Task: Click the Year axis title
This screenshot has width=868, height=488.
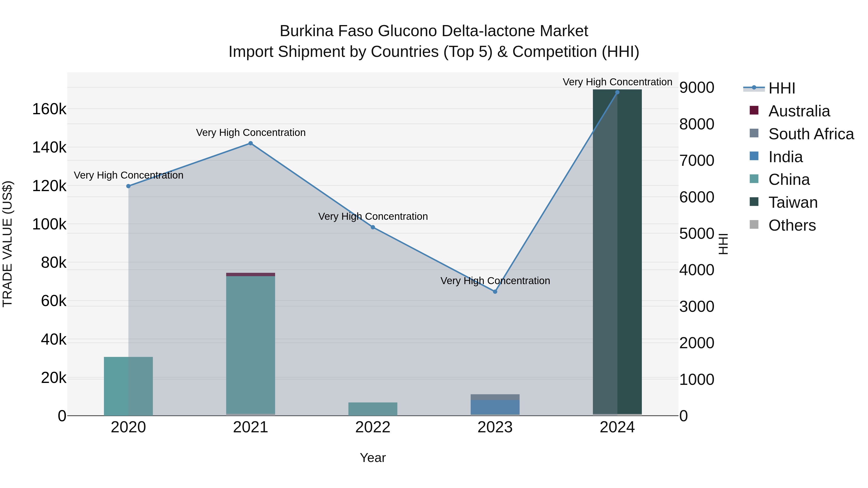Action: [373, 458]
